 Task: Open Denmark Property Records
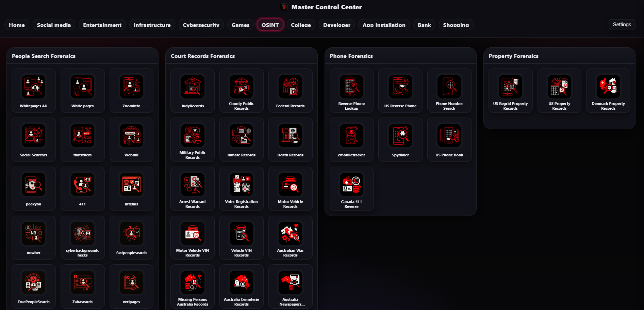[x=608, y=90]
